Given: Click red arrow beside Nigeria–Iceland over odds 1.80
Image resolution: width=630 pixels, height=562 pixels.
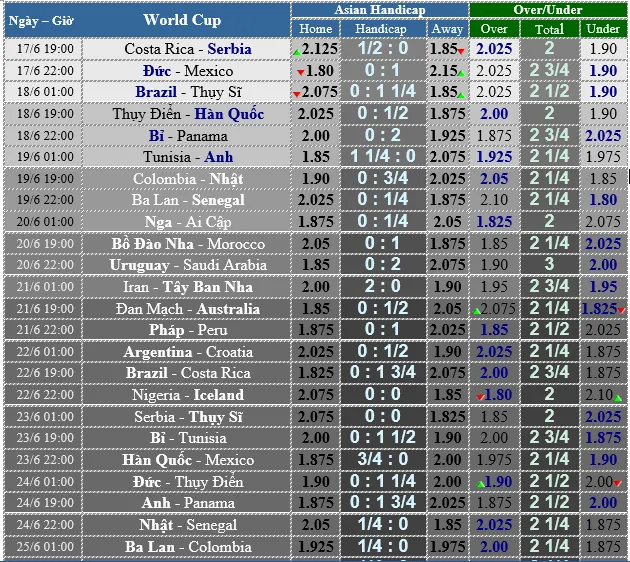Looking at the screenshot, I should [481, 397].
